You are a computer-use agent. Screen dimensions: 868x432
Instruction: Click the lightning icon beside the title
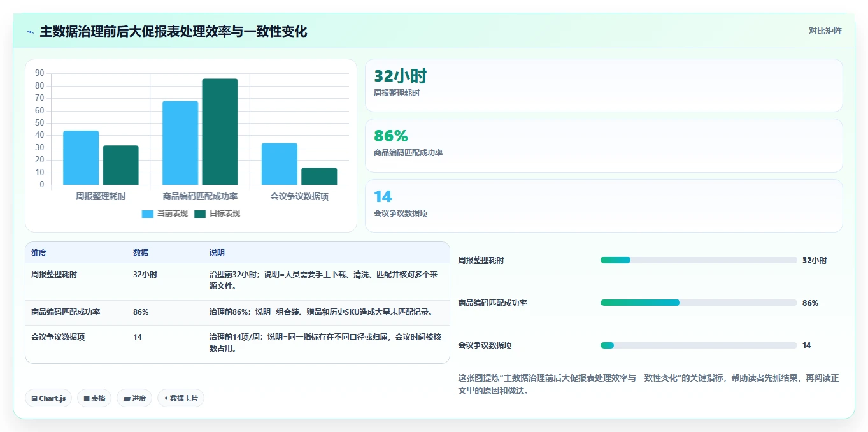31,32
